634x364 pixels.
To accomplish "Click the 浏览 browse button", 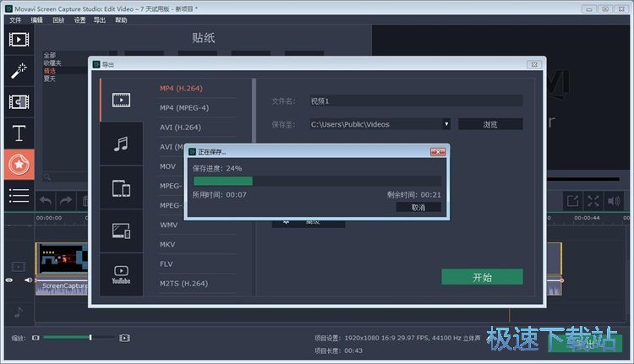I will coord(490,124).
